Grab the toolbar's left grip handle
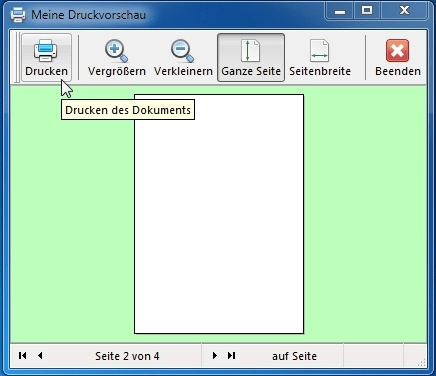This screenshot has width=436, height=376. (17, 57)
